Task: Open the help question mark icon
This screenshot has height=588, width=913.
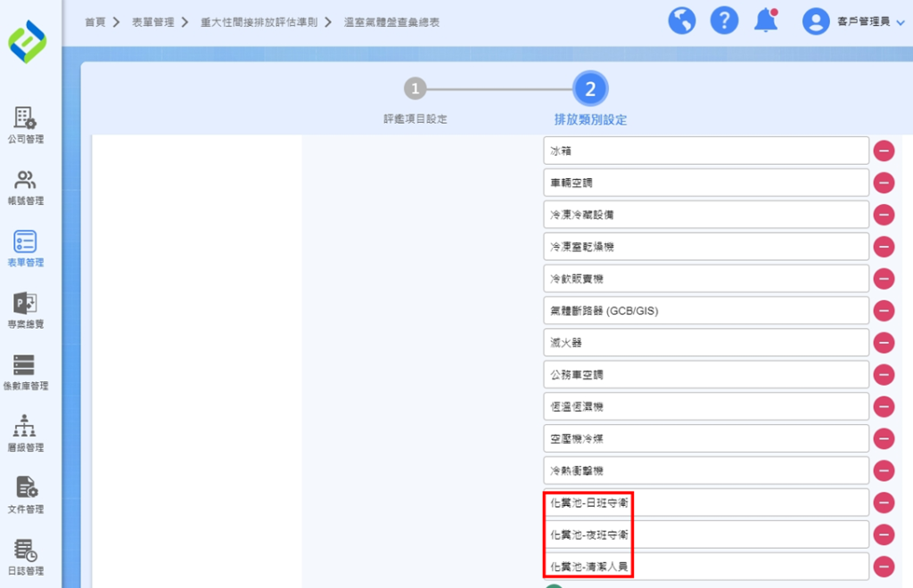Action: 723,20
